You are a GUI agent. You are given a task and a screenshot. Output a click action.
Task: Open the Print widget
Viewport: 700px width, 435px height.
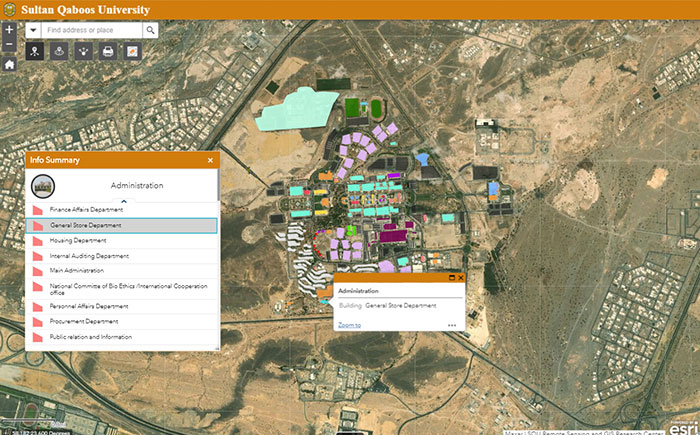108,51
